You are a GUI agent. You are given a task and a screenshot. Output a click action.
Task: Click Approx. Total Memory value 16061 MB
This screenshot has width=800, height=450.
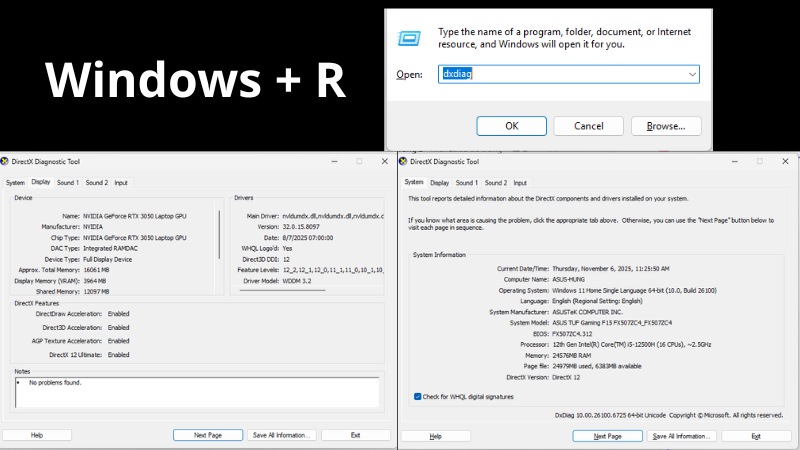point(96,270)
